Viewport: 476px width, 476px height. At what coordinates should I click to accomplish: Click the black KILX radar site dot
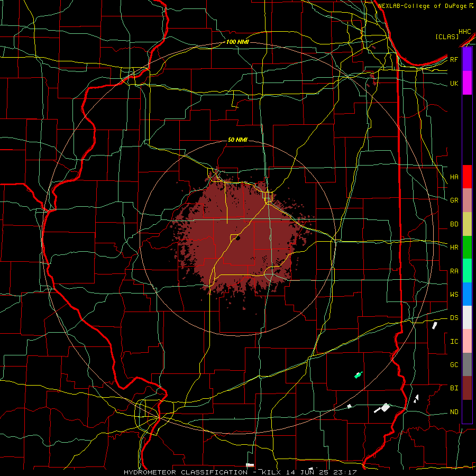pos(238,239)
